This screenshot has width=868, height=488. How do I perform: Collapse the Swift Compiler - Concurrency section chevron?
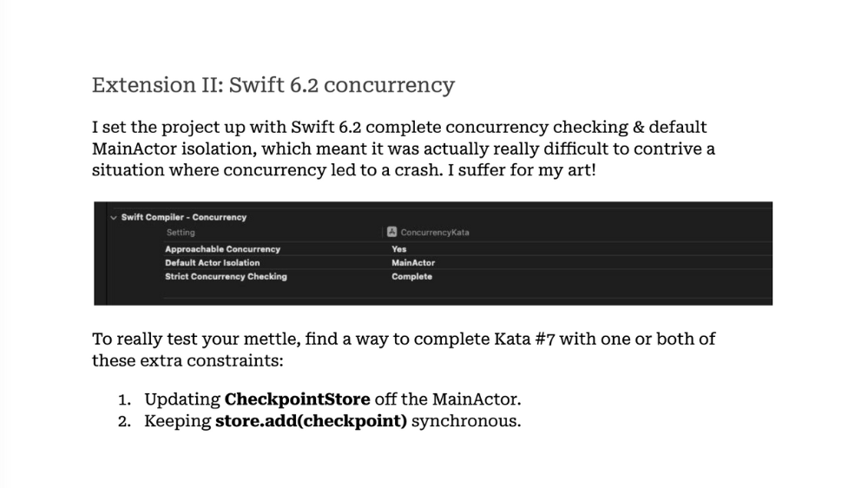pyautogui.click(x=114, y=217)
